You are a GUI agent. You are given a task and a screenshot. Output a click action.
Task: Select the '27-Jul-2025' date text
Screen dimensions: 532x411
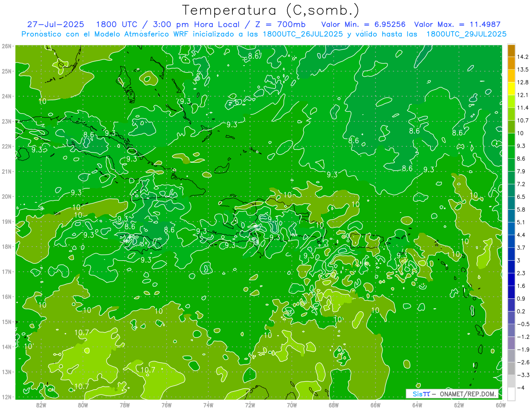click(55, 24)
